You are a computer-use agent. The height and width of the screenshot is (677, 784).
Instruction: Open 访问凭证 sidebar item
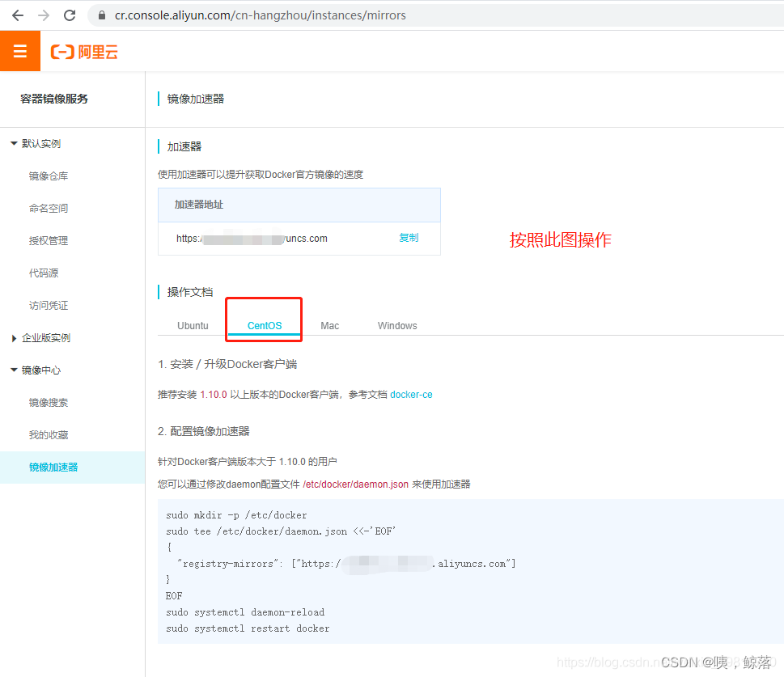[x=49, y=306]
